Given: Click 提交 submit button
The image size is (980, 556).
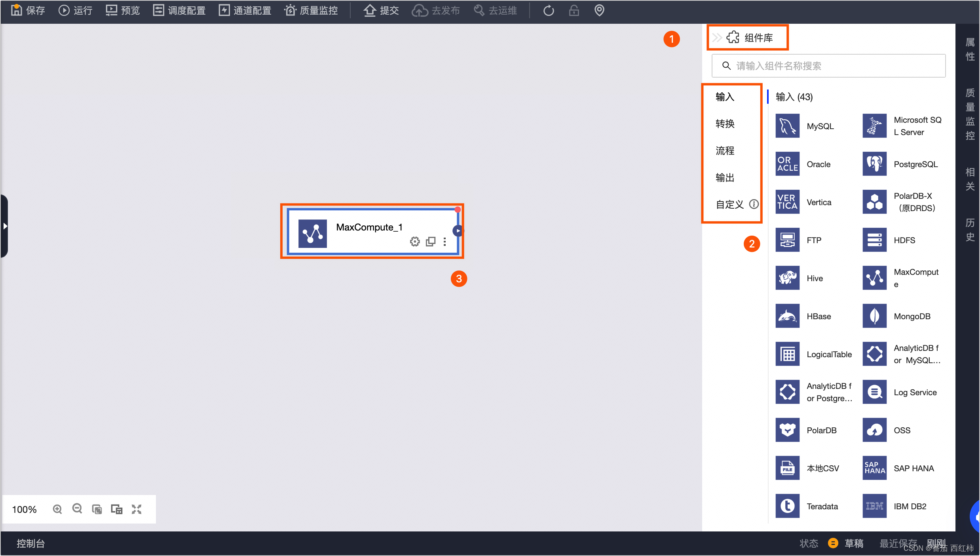Looking at the screenshot, I should tap(381, 10).
